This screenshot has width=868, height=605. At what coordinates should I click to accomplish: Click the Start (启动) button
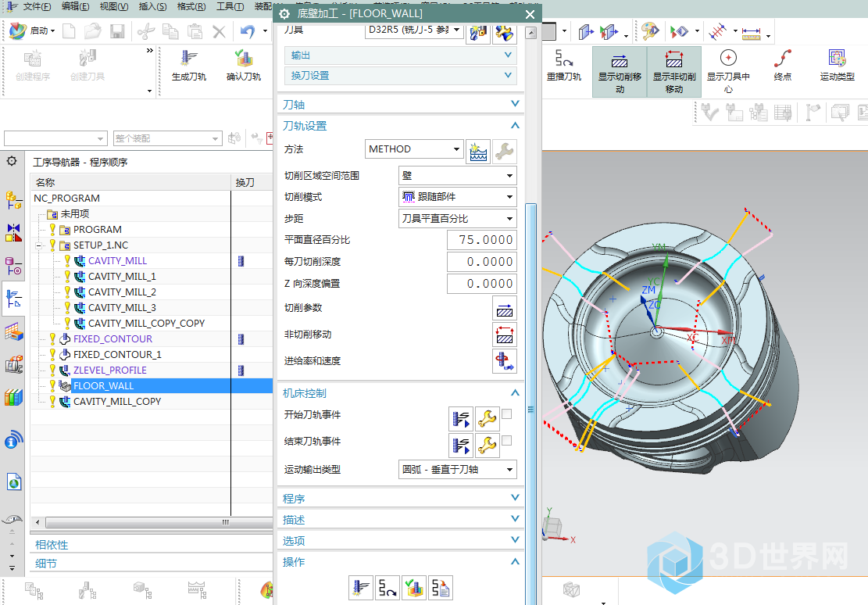(x=33, y=31)
